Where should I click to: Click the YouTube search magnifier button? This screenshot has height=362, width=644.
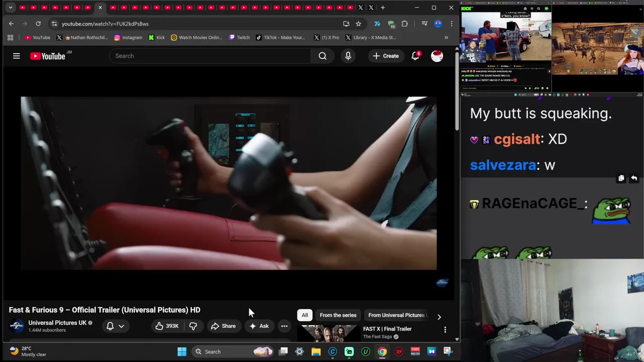323,56
